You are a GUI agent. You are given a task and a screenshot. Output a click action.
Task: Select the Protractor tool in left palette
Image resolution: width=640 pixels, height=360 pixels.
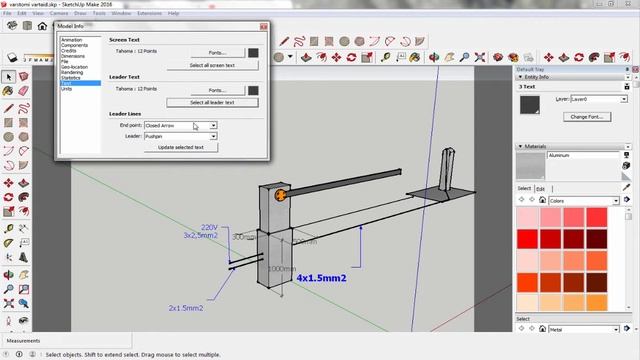[9, 243]
